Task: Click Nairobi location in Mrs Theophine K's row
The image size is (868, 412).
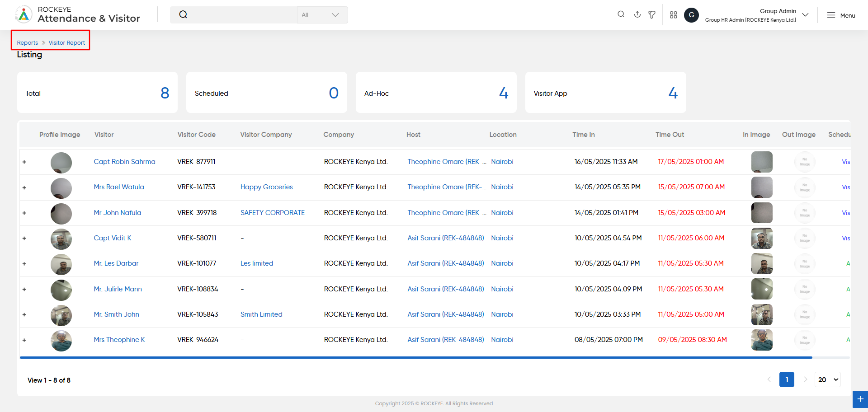Action: click(x=502, y=340)
